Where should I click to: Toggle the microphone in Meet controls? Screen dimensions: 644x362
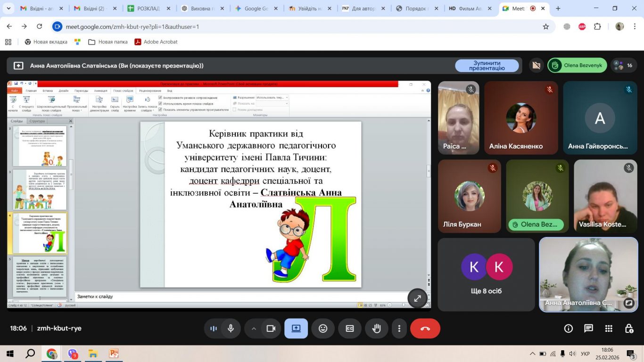pos(231,329)
